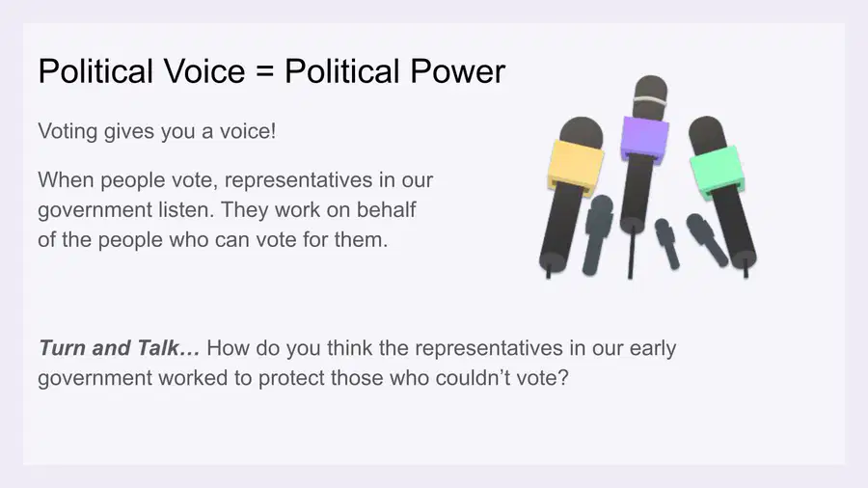Click the line ending "those who couldn't vote?"
Screen dimensions: 868x488
[303, 378]
